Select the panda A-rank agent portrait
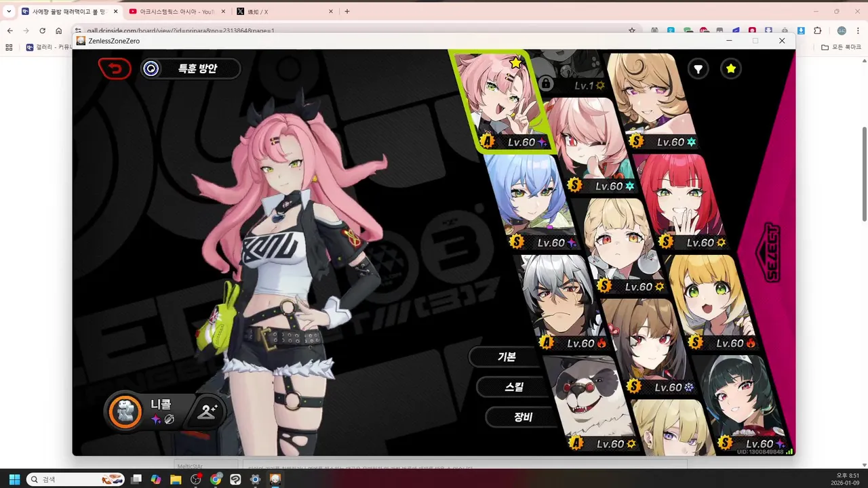 click(591, 403)
